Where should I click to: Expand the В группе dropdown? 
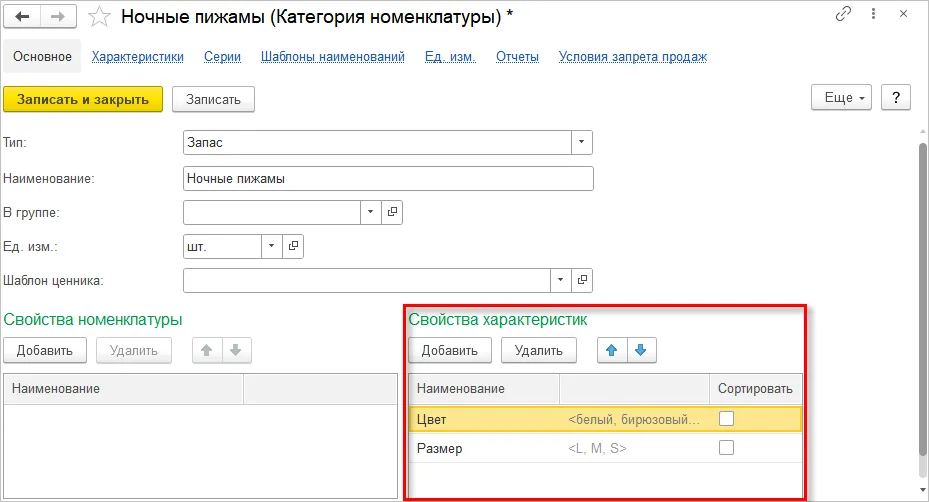coord(370,212)
